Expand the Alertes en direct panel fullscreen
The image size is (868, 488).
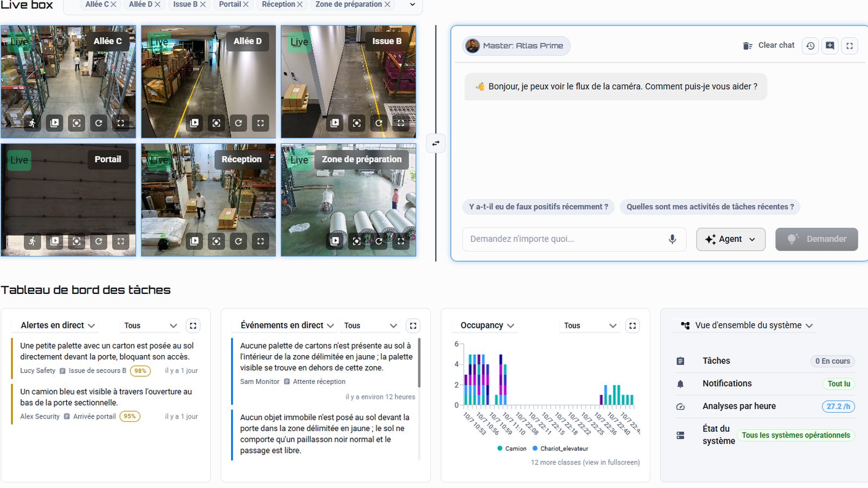click(x=193, y=325)
